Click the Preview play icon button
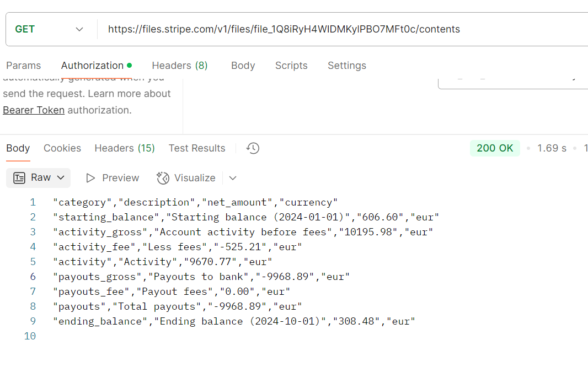The image size is (588, 367). tap(113, 178)
